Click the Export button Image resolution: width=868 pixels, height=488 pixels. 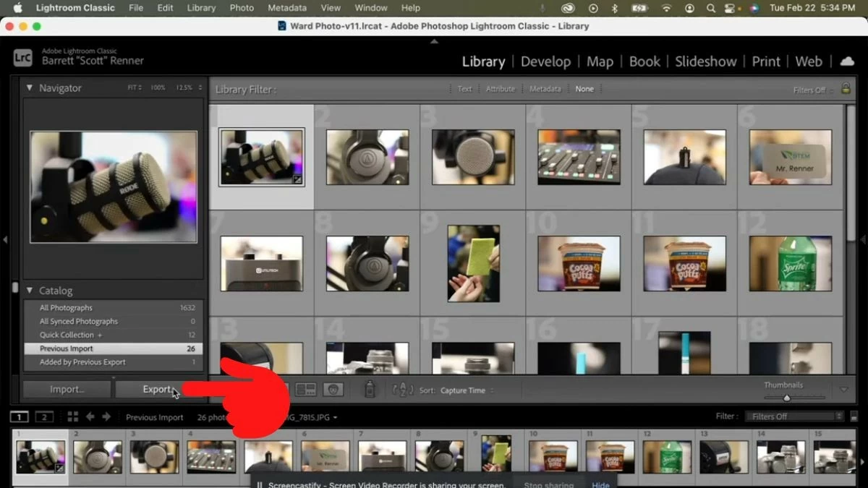(154, 389)
